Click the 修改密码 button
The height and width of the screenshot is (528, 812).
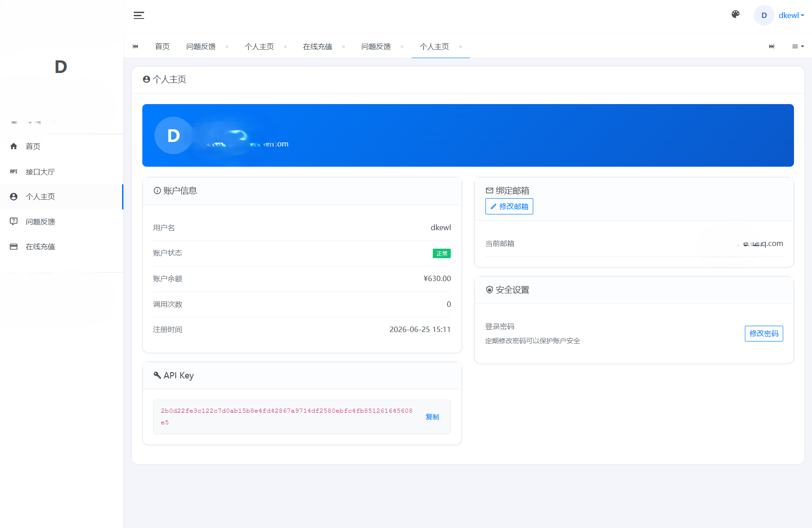764,333
